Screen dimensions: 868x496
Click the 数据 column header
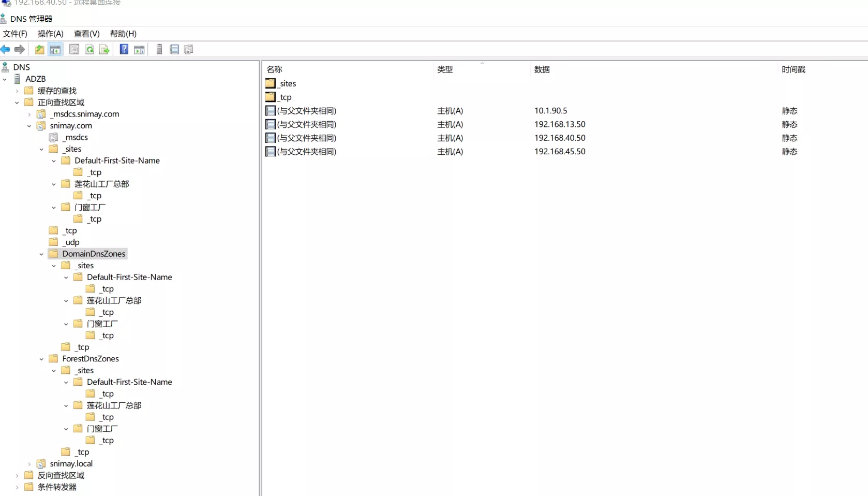point(542,69)
